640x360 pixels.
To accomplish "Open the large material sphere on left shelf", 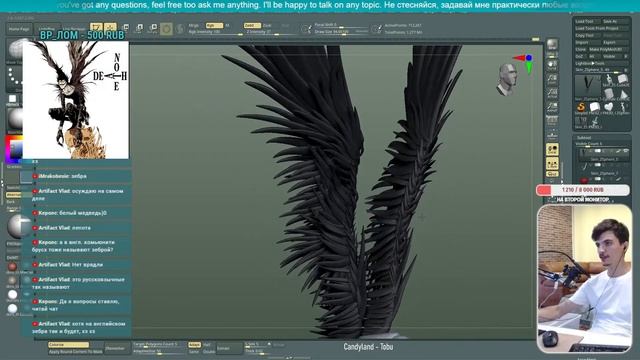I will coord(15,119).
